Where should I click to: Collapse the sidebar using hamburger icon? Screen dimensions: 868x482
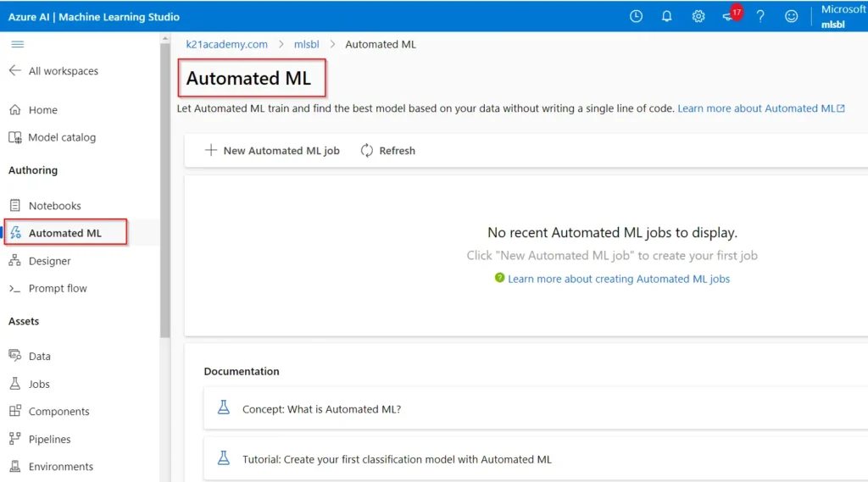point(17,44)
